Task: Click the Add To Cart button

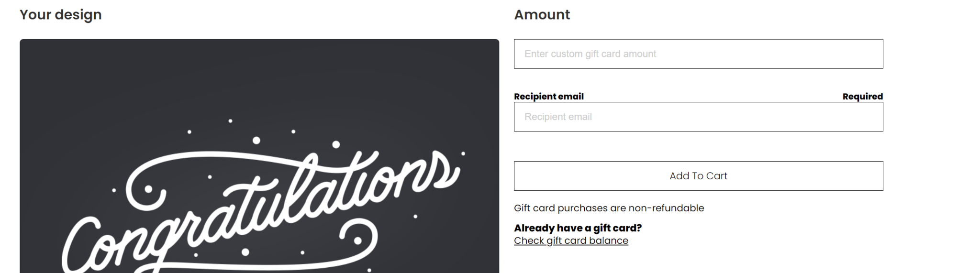Action: point(698,176)
